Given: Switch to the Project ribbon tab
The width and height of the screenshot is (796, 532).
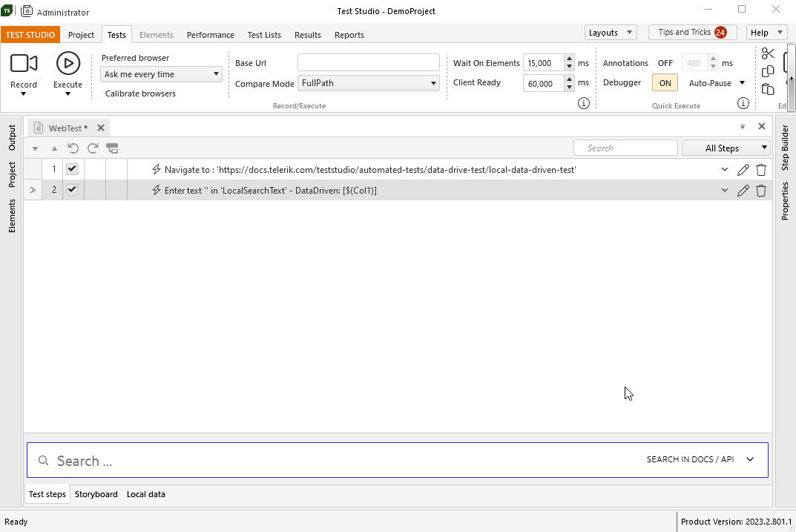Looking at the screenshot, I should coord(81,35).
